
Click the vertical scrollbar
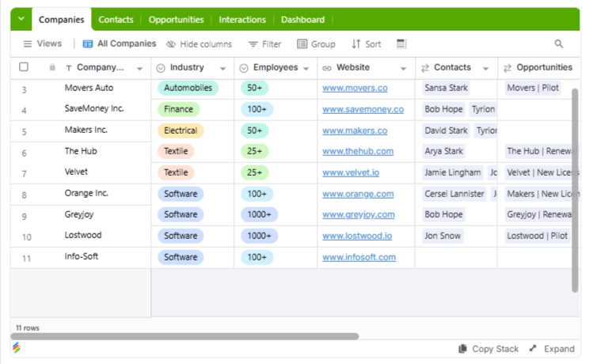pos(575,190)
